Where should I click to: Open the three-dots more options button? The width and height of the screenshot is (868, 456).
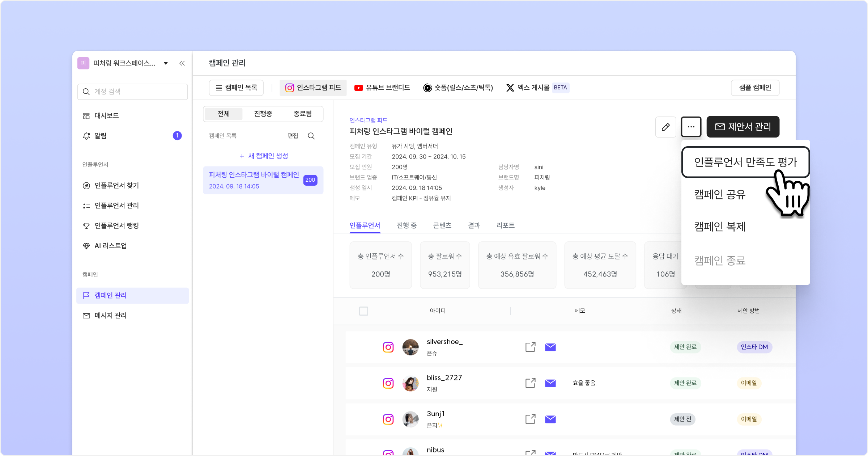691,127
